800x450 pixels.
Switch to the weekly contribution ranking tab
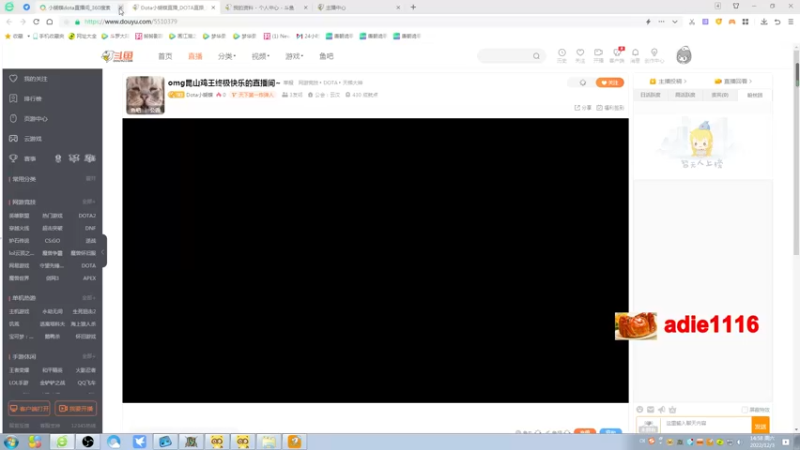[685, 95]
